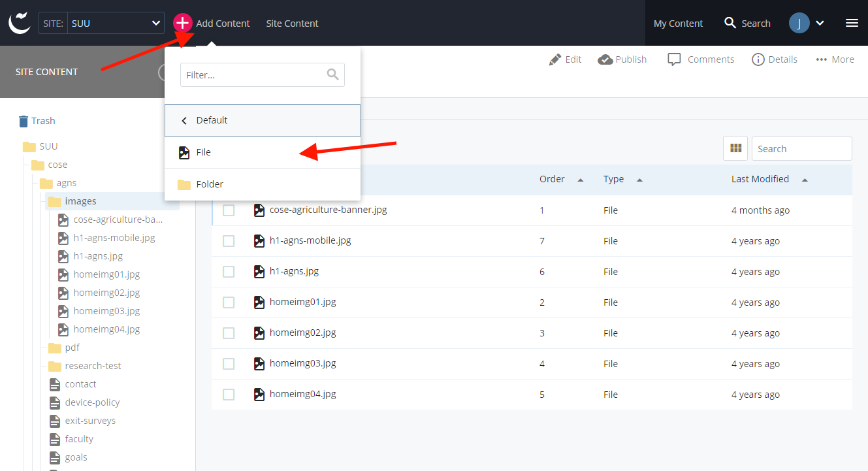The image size is (868, 471).
Task: Open the Comments speech bubble icon
Action: point(675,59)
